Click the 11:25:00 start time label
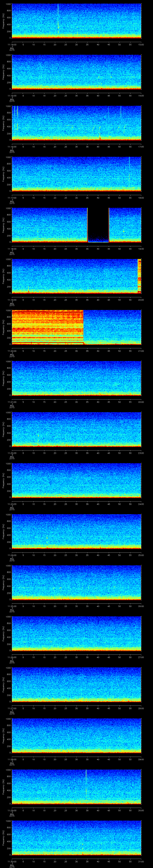153x868 pixels. [x=12, y=606]
